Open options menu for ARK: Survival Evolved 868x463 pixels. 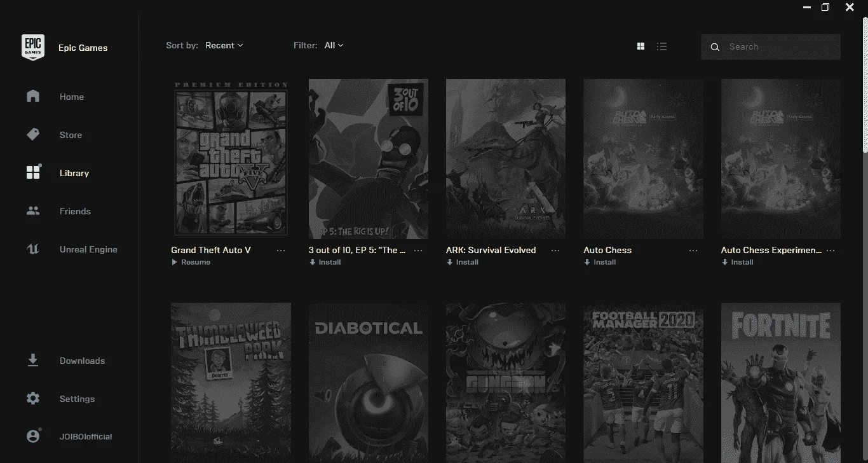[555, 251]
